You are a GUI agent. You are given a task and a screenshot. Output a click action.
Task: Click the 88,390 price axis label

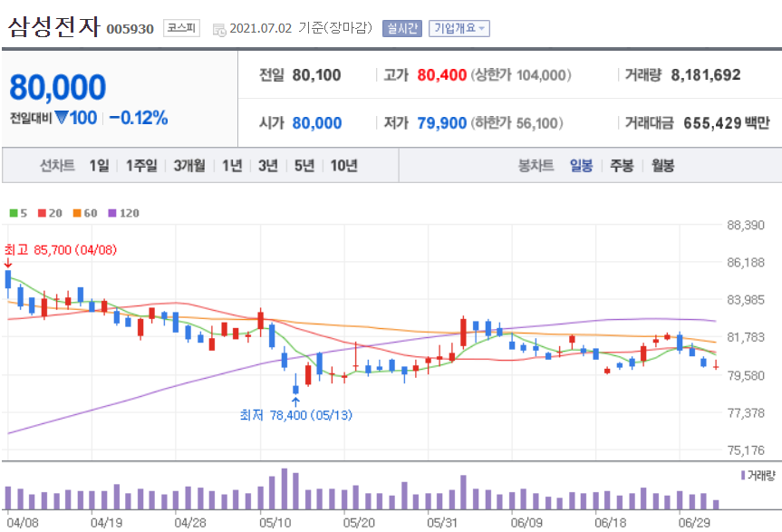click(746, 226)
